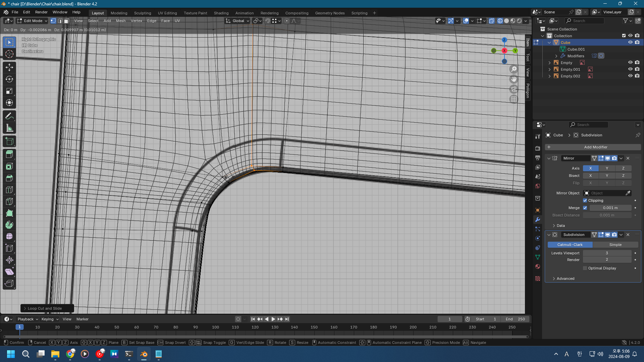Select the Poly Build tool

[x=9, y=213]
